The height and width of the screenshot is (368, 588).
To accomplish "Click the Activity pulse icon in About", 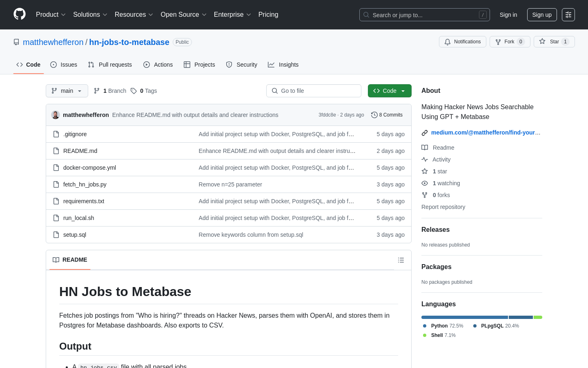I will pyautogui.click(x=425, y=159).
